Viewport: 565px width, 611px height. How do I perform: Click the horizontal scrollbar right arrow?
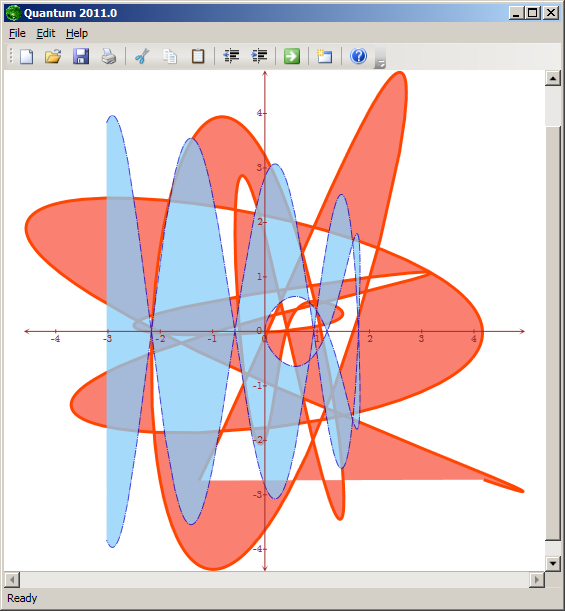tap(537, 579)
